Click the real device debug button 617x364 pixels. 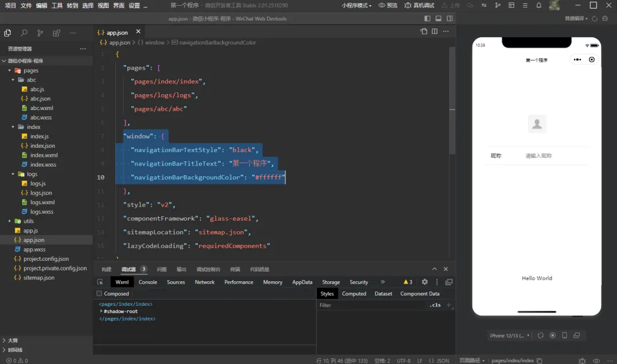(x=419, y=6)
